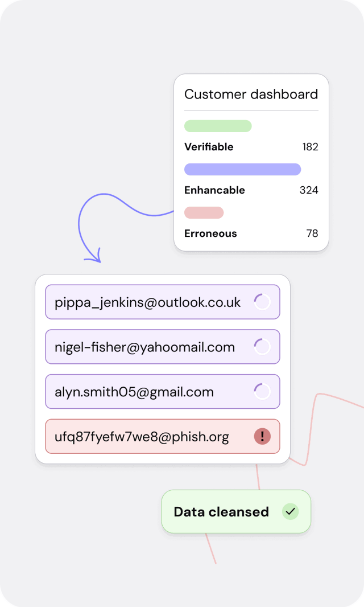Screen dimensions: 364x607
Task: Click the spinner beside alyn.smith05 email
Action: click(262, 392)
